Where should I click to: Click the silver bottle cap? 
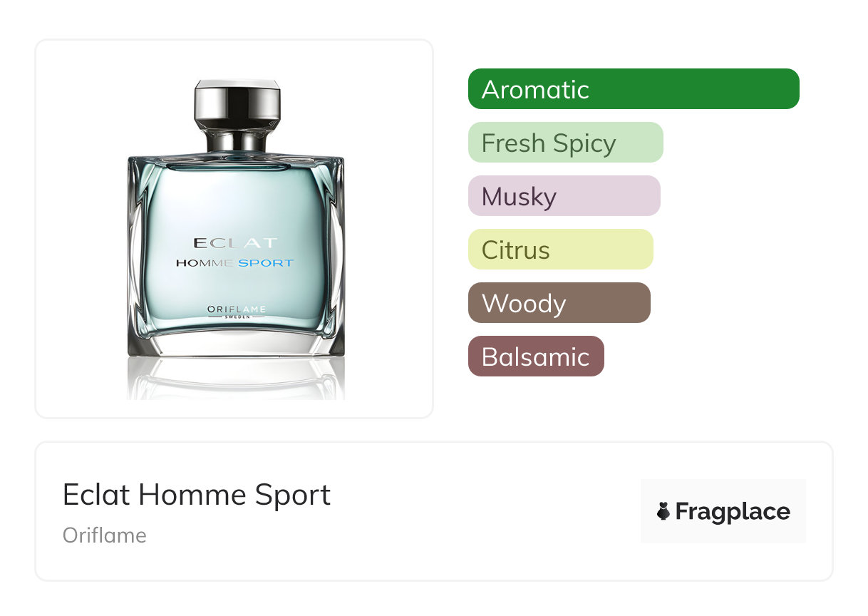click(x=237, y=103)
